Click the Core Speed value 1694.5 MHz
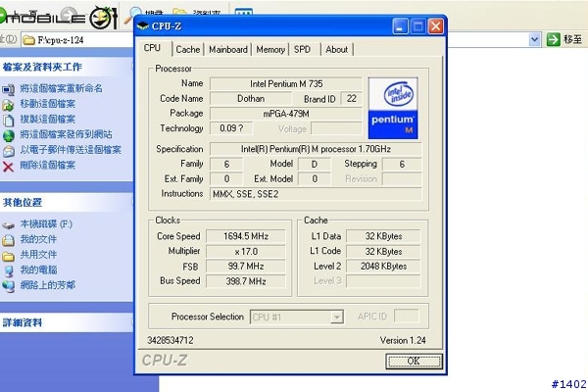 [246, 236]
